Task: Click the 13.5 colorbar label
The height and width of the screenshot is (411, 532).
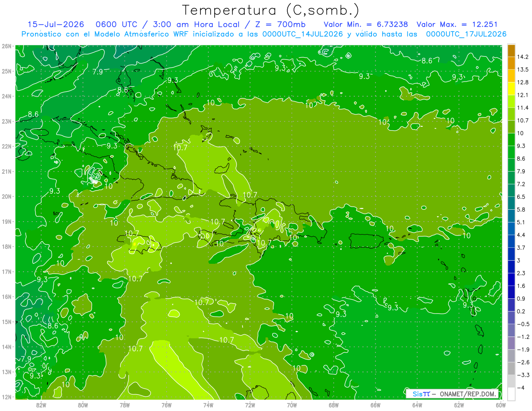Action: click(x=523, y=70)
